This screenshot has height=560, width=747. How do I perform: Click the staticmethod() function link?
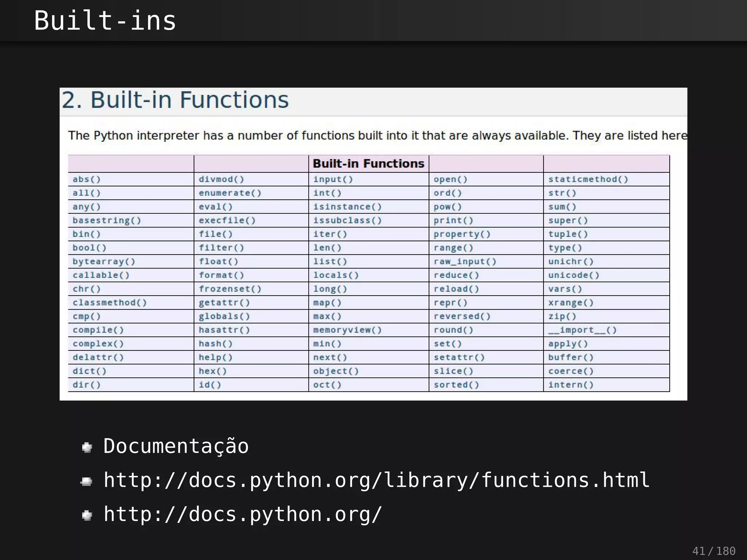click(x=588, y=179)
